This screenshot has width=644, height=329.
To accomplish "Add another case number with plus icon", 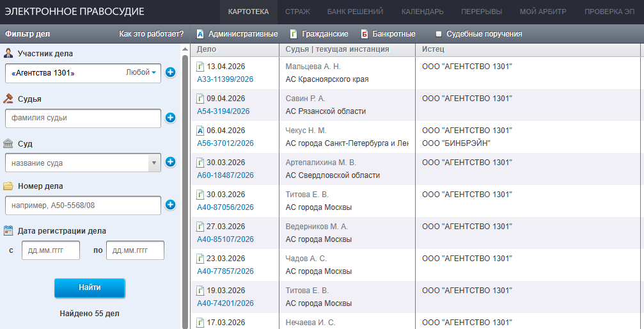I will [171, 204].
